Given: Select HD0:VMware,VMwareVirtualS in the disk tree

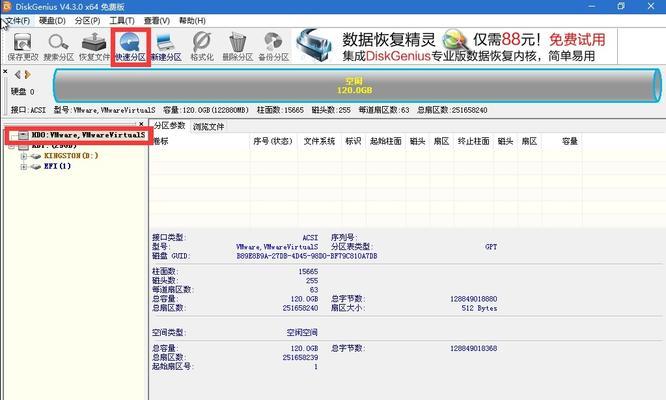Looking at the screenshot, I should coord(88,135).
